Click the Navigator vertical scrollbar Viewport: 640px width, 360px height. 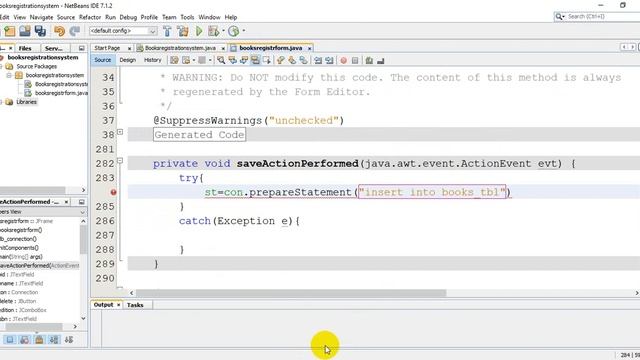tap(83, 239)
